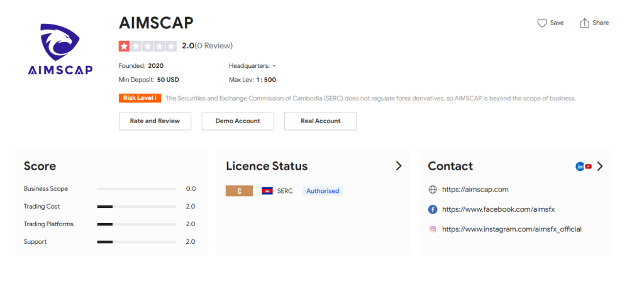The height and width of the screenshot is (289, 644).
Task: Click the globe website icon
Action: click(433, 190)
